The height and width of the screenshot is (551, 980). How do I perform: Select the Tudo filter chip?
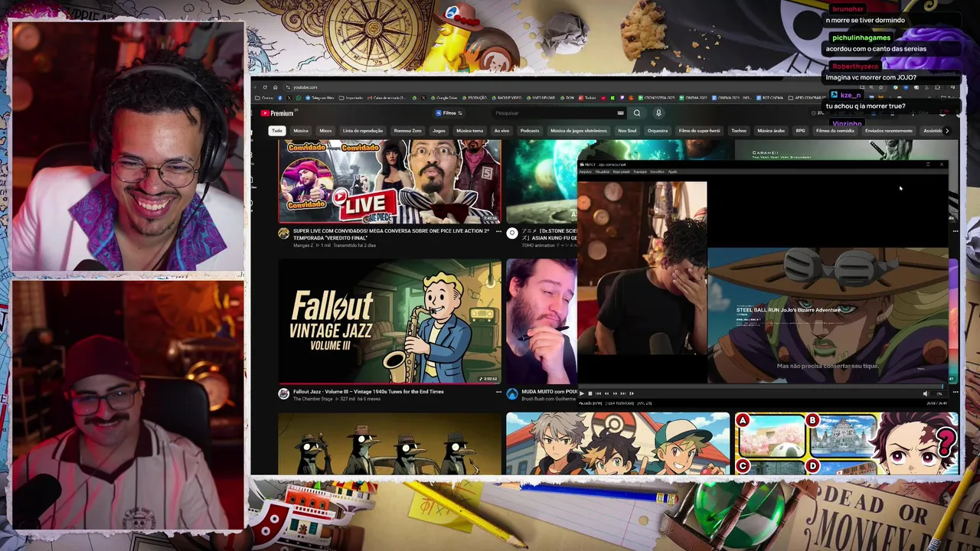click(277, 131)
